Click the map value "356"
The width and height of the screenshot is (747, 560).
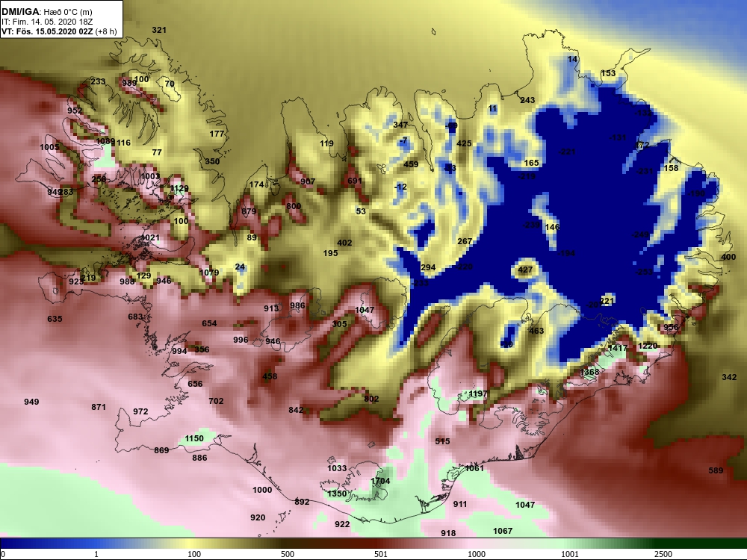coord(202,349)
